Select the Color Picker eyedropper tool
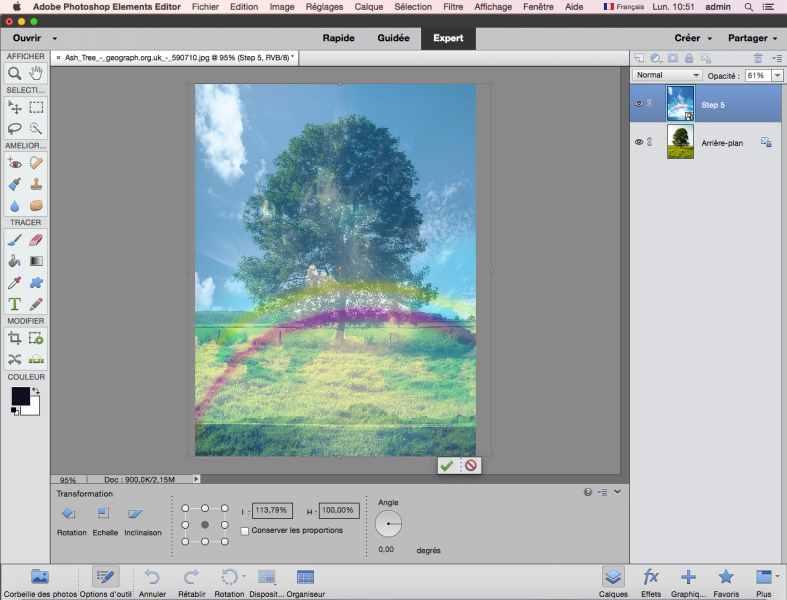 point(15,283)
